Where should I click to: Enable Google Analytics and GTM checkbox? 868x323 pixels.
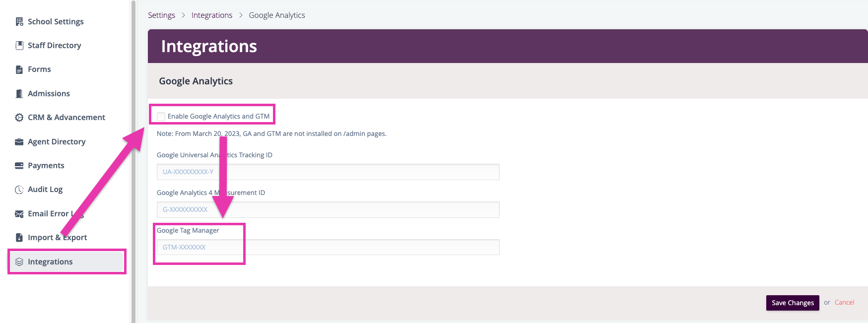pyautogui.click(x=161, y=116)
